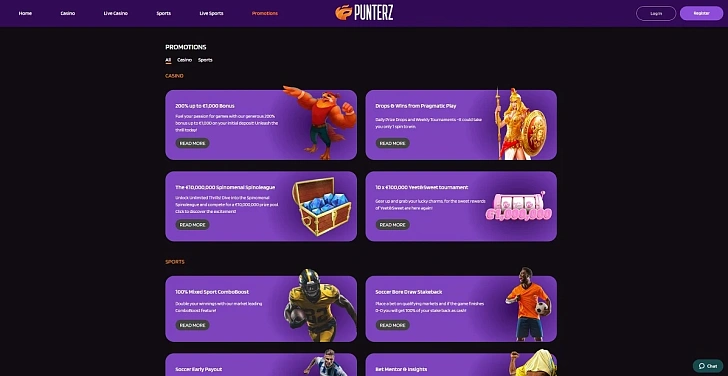Image resolution: width=728 pixels, height=376 pixels.
Task: Read more about Spinomenal Spinoleague
Action: (x=192, y=225)
